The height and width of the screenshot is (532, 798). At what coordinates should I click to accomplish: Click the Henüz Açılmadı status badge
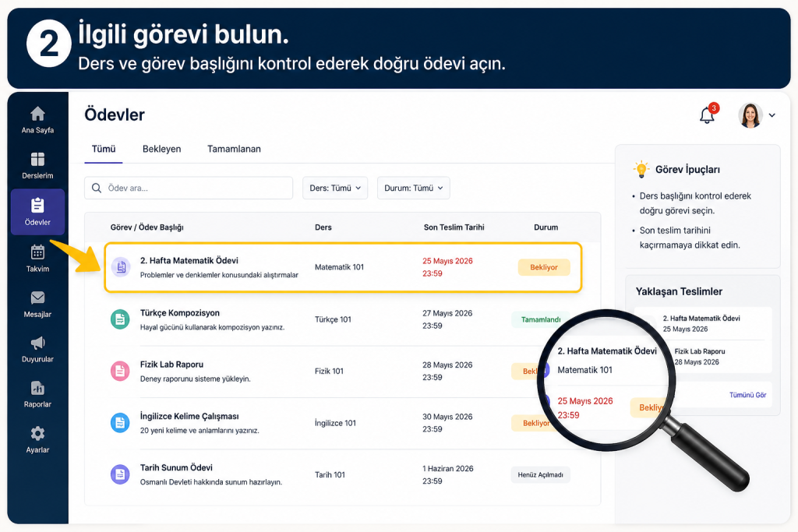[x=541, y=474]
